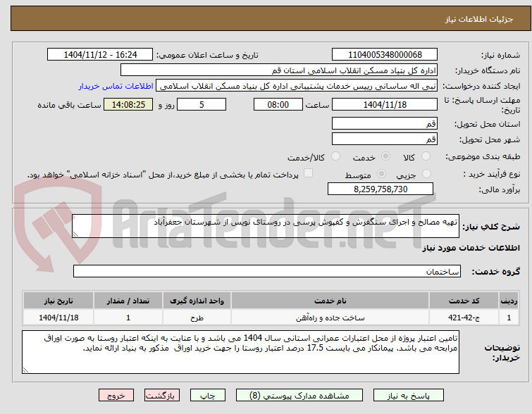Click the resize handle of buyer notes box
This screenshot has width=532, height=414.
tap(25, 370)
